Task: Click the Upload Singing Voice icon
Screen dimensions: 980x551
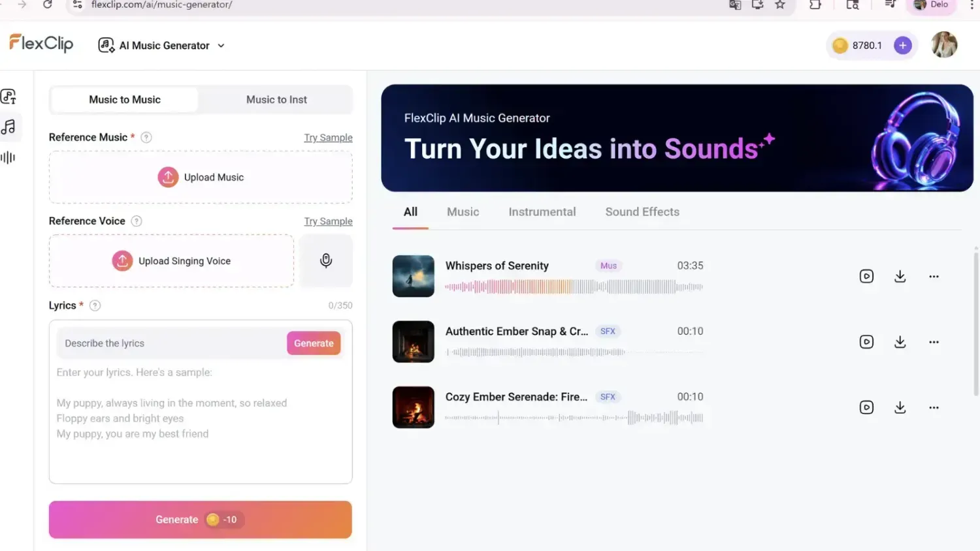Action: 122,260
